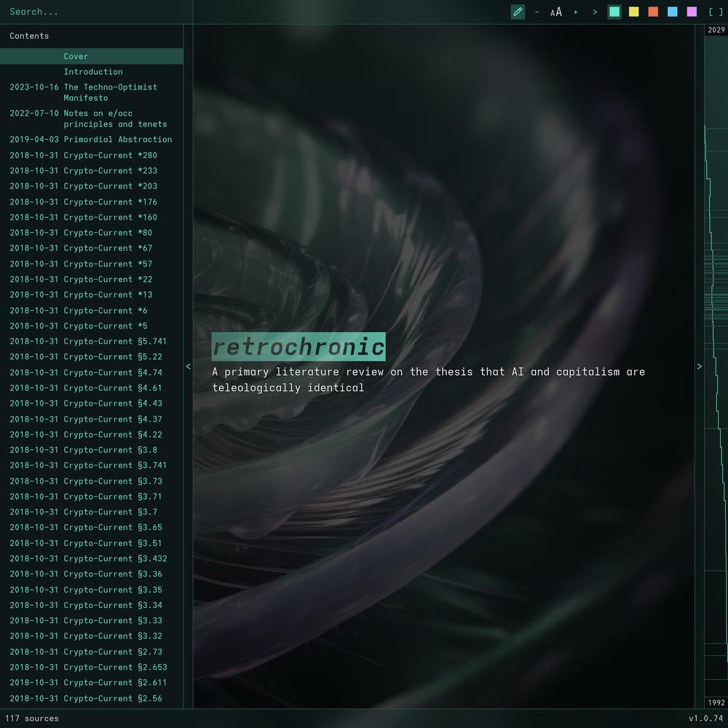The width and height of the screenshot is (728, 728).
Task: Open Crypto-Current §3.34
Action: pos(92,606)
